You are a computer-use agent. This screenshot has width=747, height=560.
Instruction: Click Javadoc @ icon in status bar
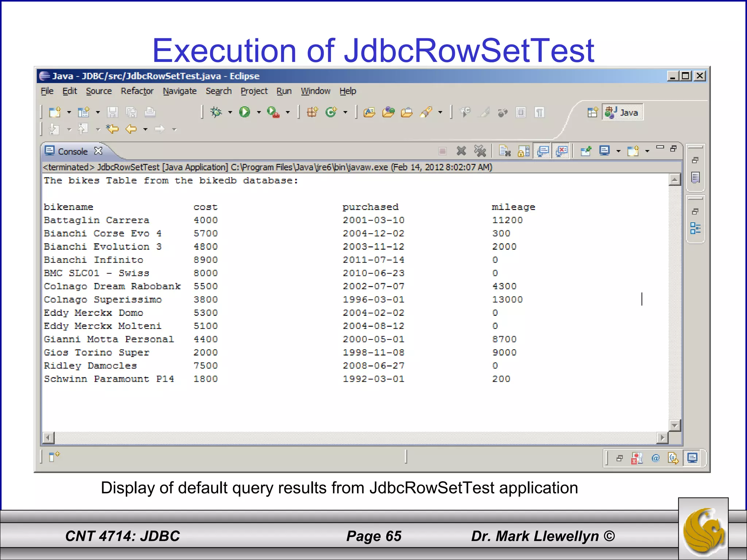click(x=655, y=458)
